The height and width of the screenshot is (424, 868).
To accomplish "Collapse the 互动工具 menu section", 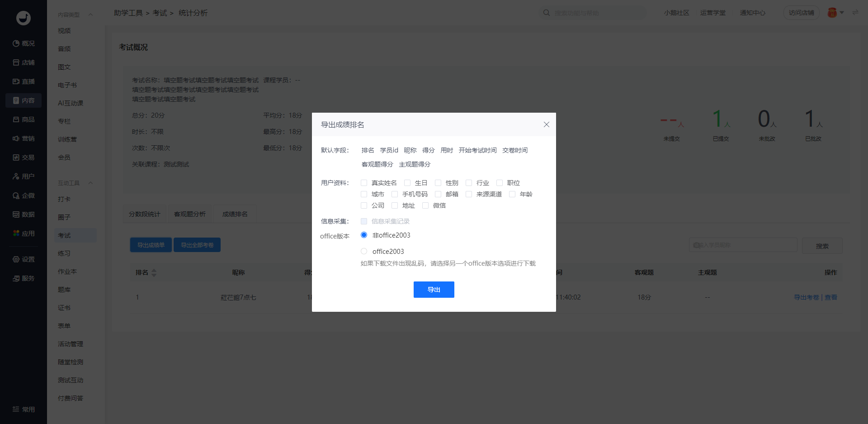I will pyautogui.click(x=90, y=183).
